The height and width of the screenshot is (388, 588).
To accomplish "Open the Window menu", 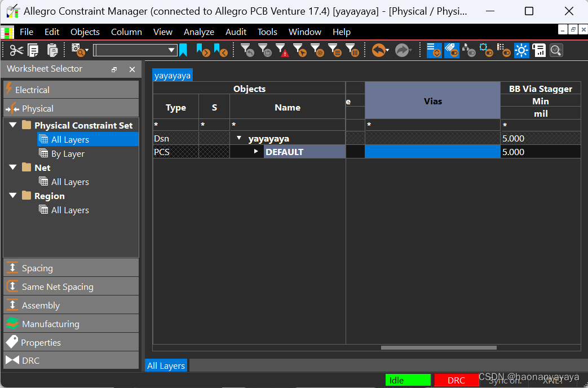I will [305, 32].
